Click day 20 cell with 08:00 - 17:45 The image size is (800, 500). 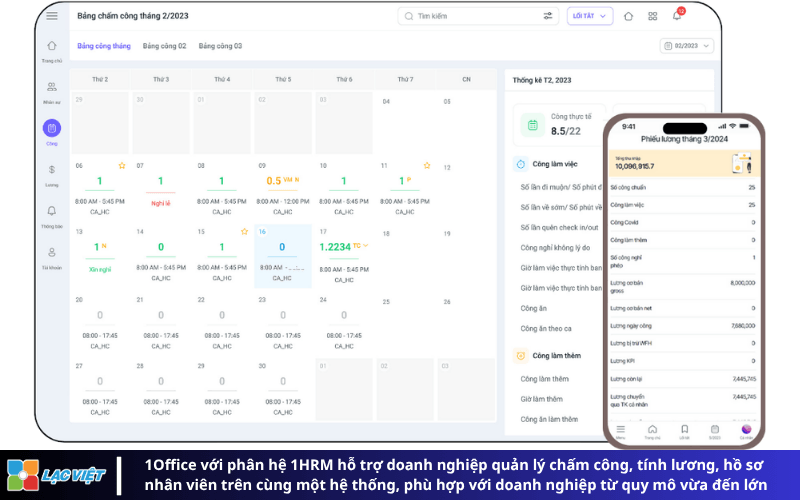[x=100, y=323]
